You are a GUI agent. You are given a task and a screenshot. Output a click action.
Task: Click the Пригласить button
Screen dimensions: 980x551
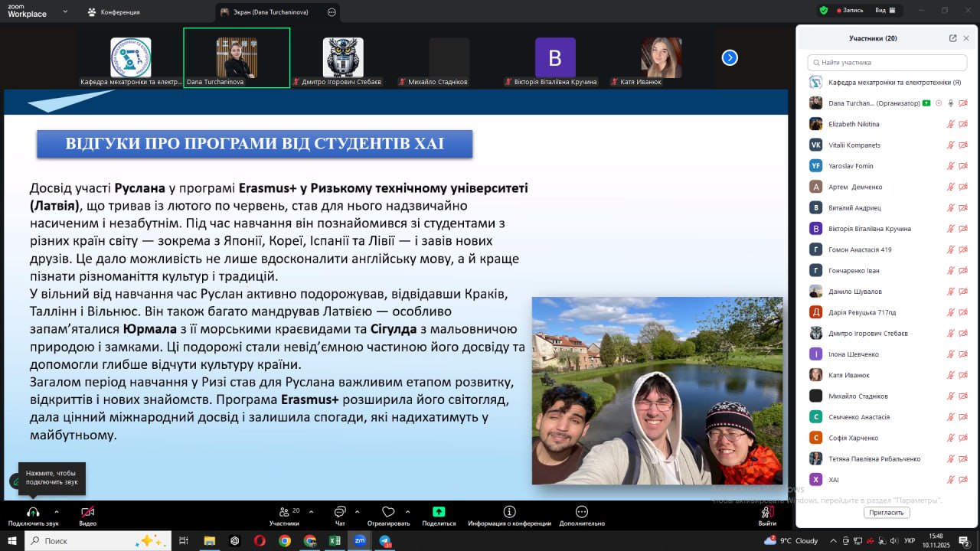point(887,513)
